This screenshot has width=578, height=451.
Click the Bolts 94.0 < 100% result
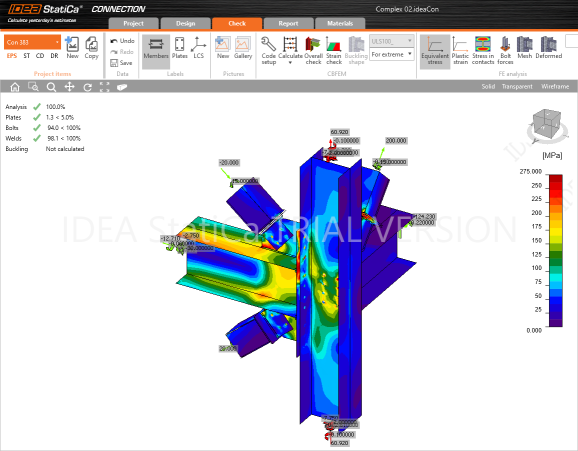tap(43, 128)
